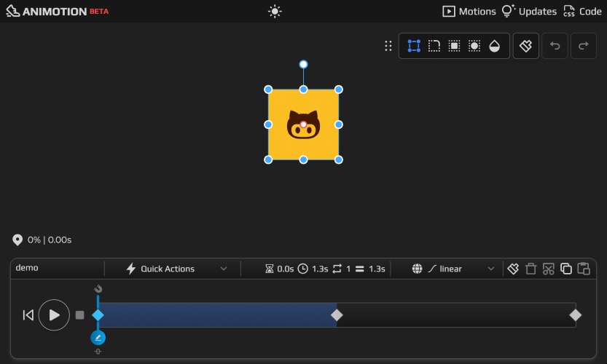Image resolution: width=607 pixels, height=364 pixels.
Task: Click the redo arrow
Action: point(584,46)
